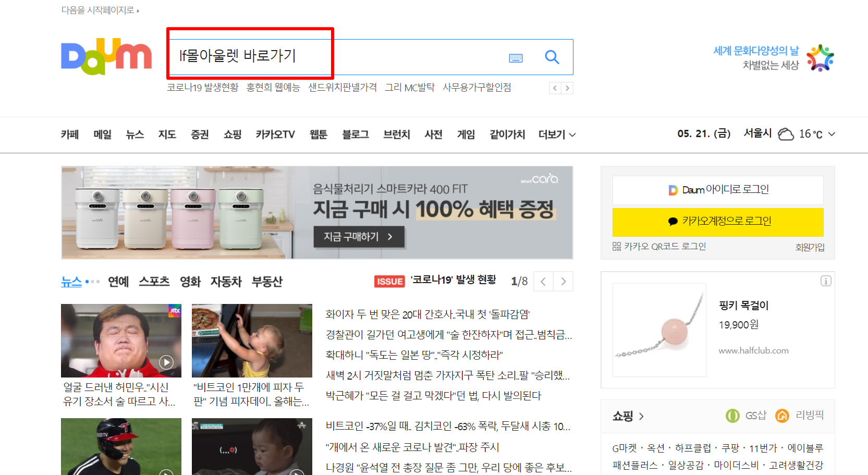Click the news pagination dots next to 뉴스
Viewport: 868px width, 475px height.
(x=92, y=282)
